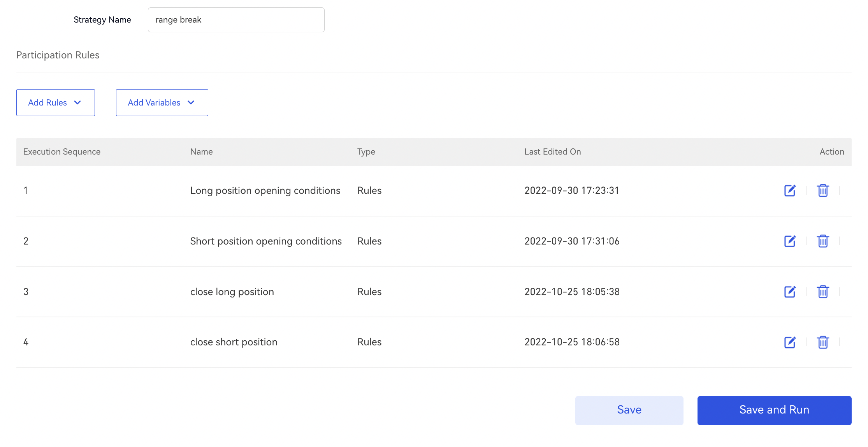Edit the Long position opening conditions rule
The height and width of the screenshot is (447, 868).
(789, 190)
